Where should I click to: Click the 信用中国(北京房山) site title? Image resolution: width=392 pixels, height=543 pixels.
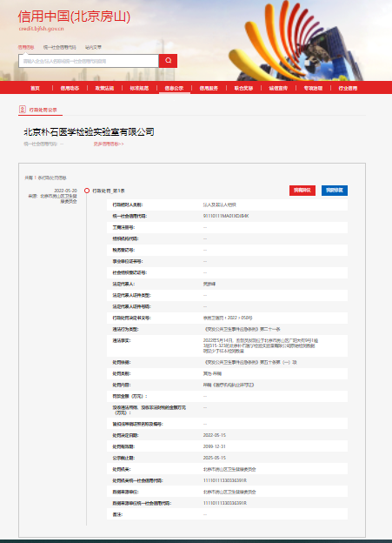point(74,17)
